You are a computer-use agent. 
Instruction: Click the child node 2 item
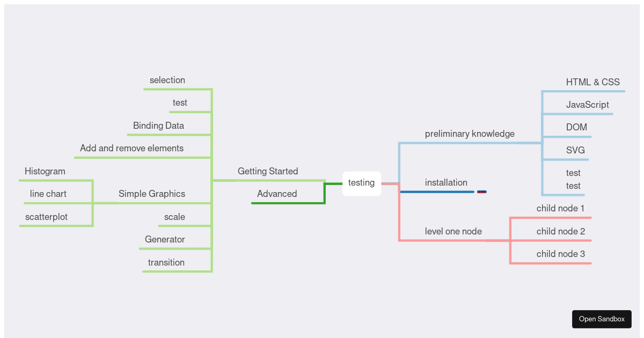point(561,231)
